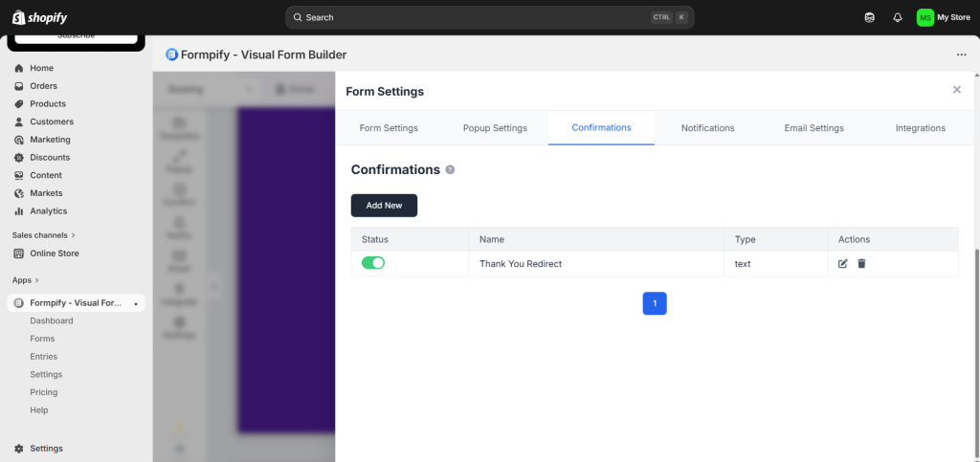This screenshot has height=462, width=980.
Task: Switch to the Notifications tab
Action: pos(707,128)
